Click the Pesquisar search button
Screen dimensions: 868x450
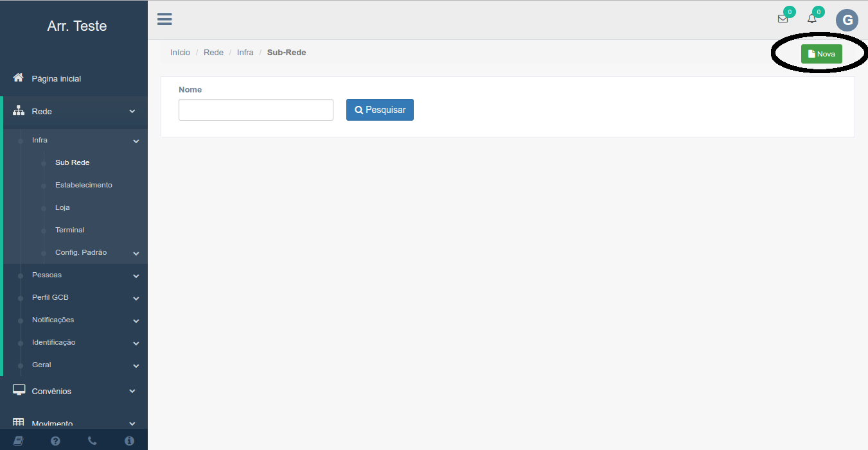point(380,110)
